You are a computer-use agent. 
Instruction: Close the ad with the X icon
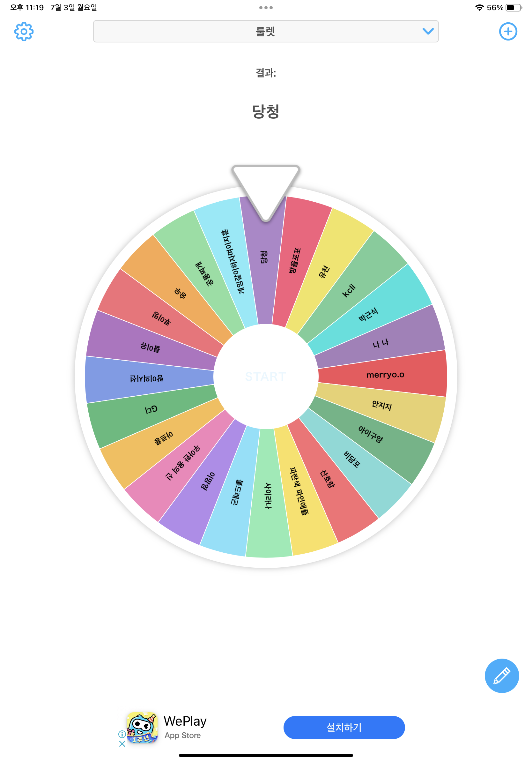point(122,744)
